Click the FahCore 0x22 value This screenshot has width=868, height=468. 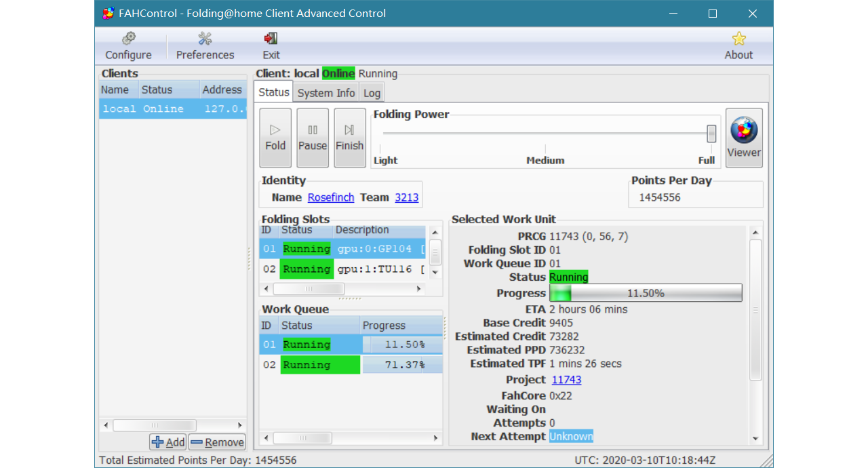pyautogui.click(x=561, y=395)
